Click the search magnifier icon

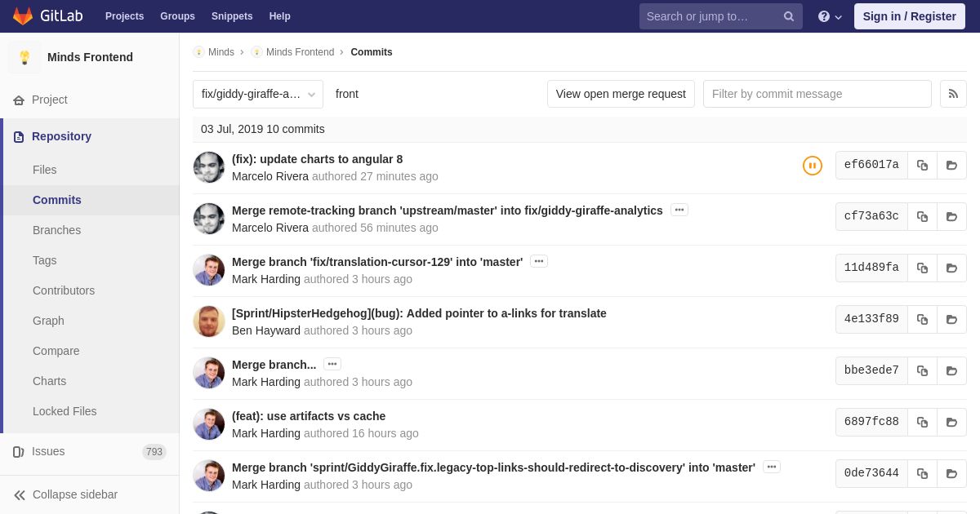789,16
